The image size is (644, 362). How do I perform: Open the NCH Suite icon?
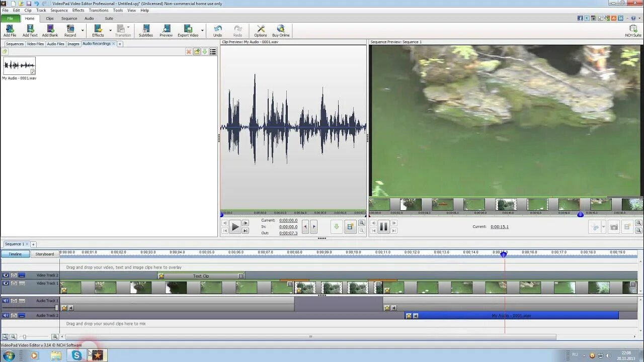point(633,31)
